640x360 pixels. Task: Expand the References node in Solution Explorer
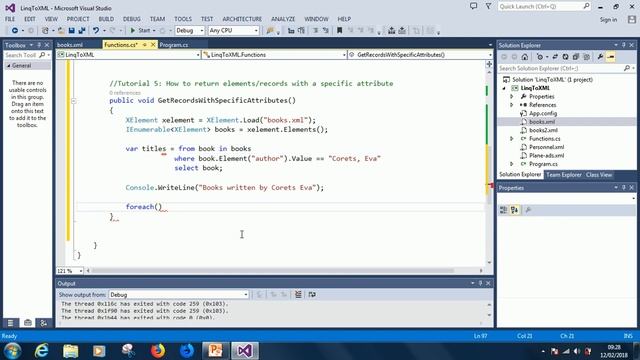[512, 105]
